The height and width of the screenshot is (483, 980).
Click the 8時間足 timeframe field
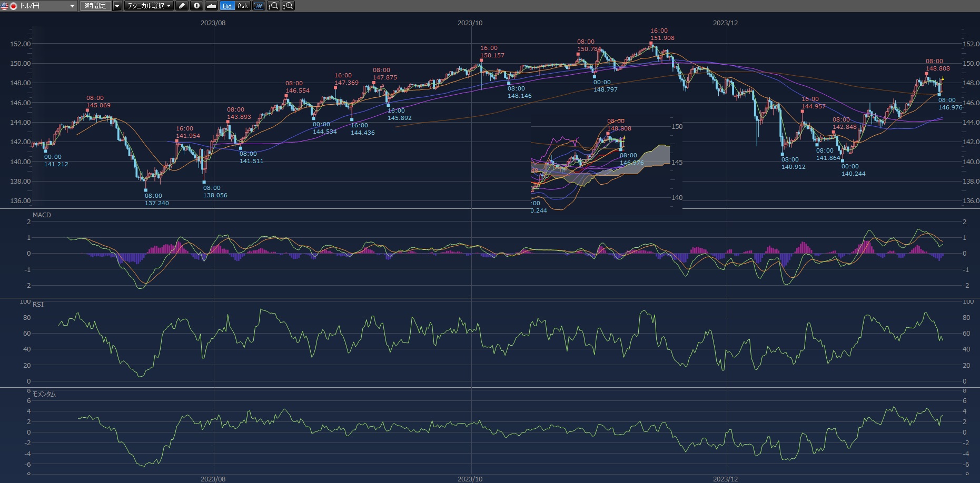coord(95,6)
